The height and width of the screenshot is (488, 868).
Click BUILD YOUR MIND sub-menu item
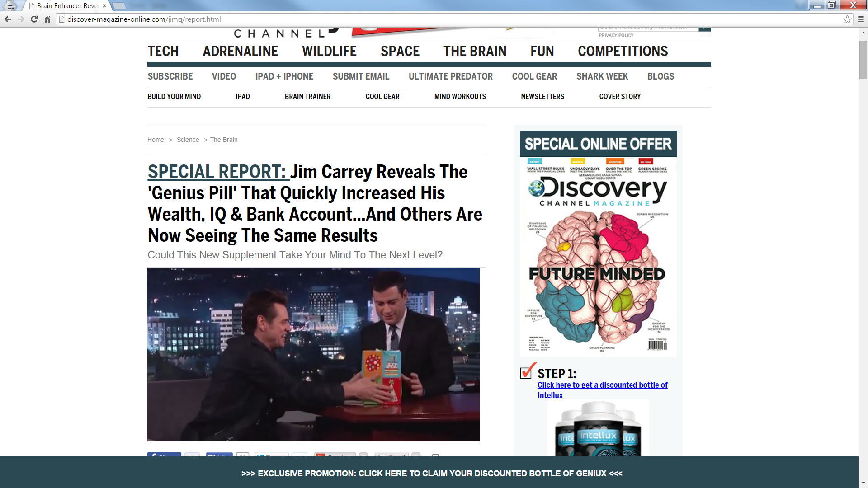click(174, 96)
